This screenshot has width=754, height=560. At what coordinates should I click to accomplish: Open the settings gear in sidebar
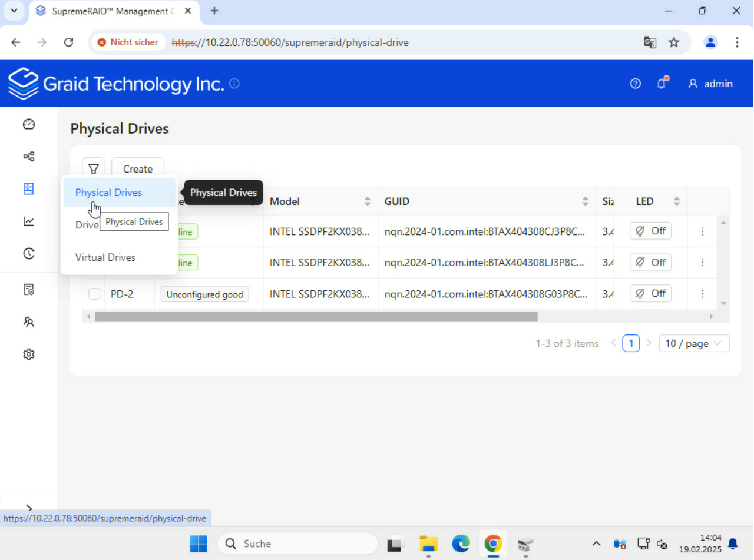(x=29, y=354)
